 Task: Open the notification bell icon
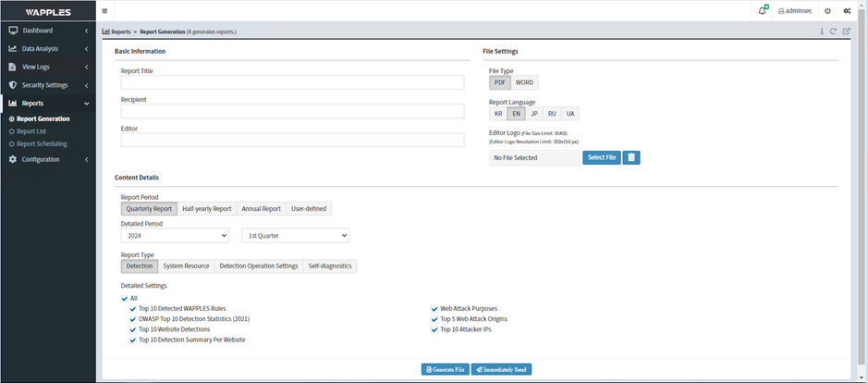(762, 11)
